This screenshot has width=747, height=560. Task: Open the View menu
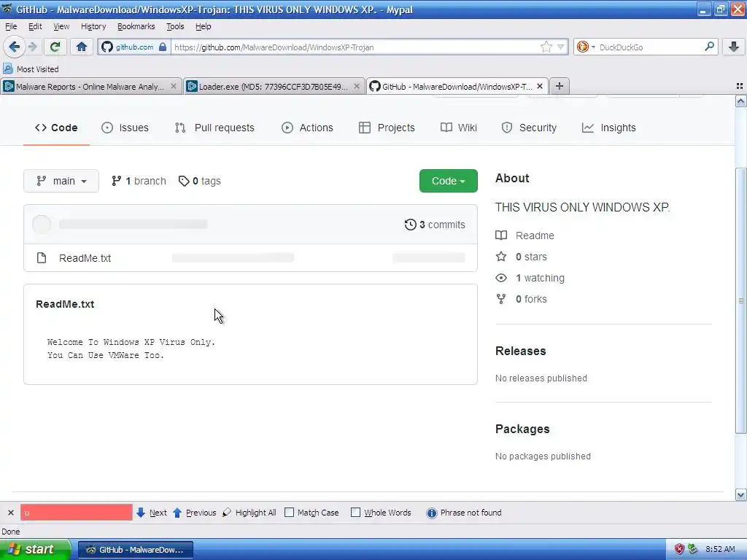(x=61, y=26)
